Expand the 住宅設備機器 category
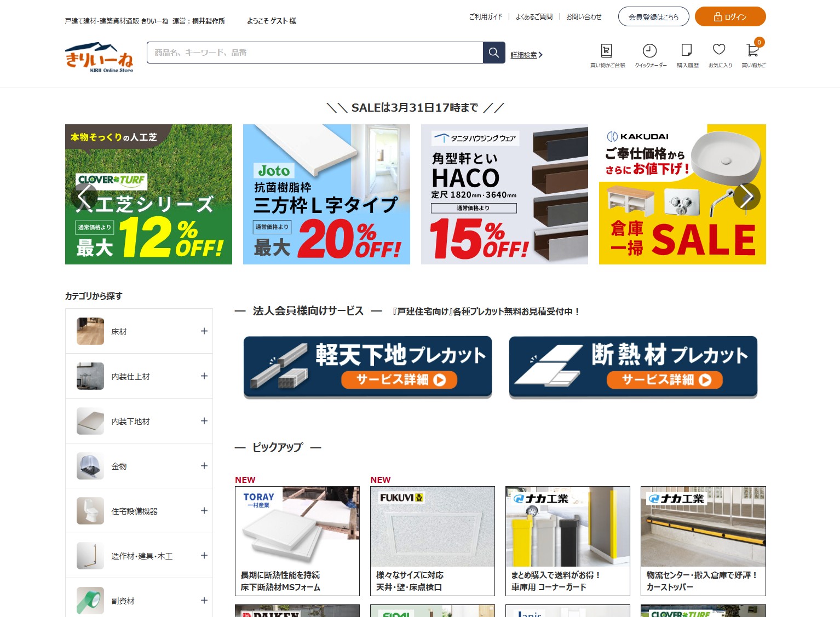 pyautogui.click(x=204, y=511)
